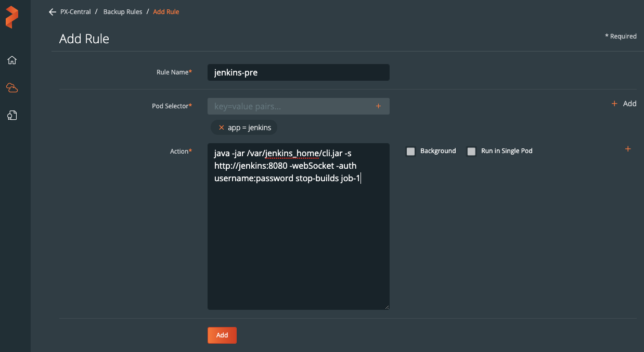Enable the Background checkbox
The width and height of the screenshot is (644, 352).
point(410,152)
